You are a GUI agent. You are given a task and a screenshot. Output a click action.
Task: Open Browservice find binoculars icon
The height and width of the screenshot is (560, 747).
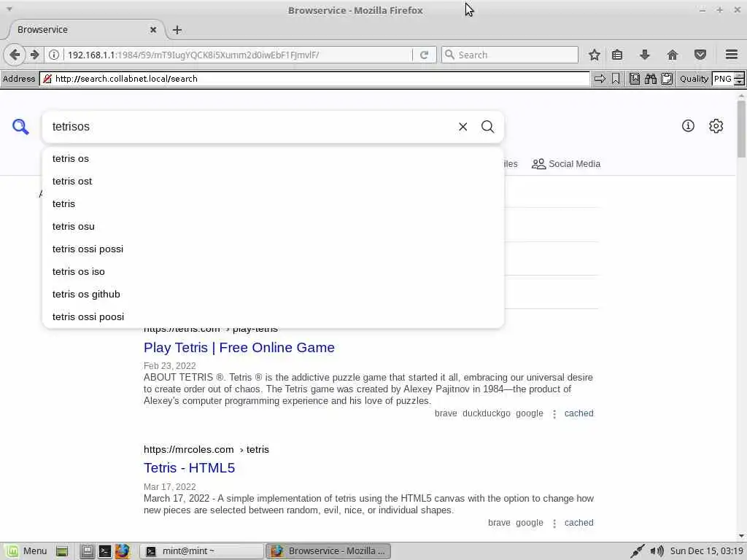coord(650,79)
